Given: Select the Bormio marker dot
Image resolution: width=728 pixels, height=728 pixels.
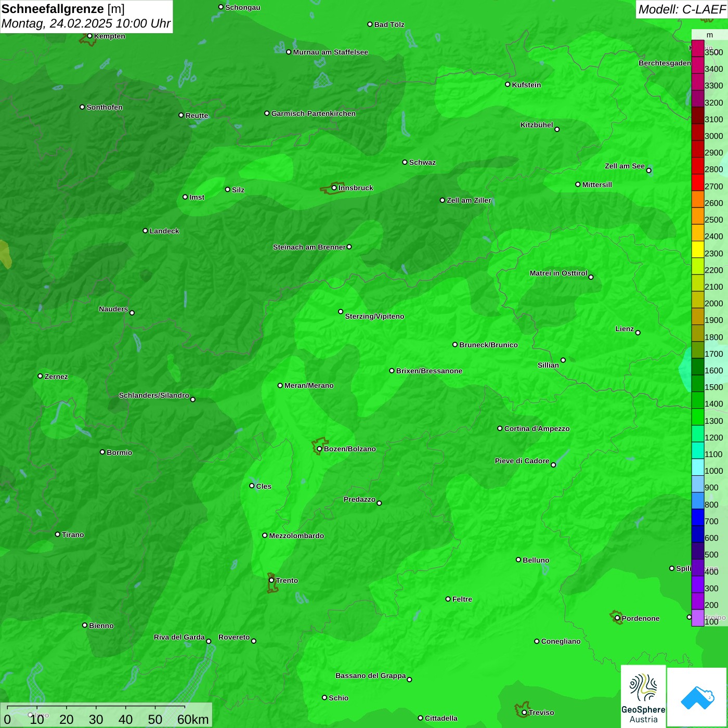Looking at the screenshot, I should [x=102, y=452].
